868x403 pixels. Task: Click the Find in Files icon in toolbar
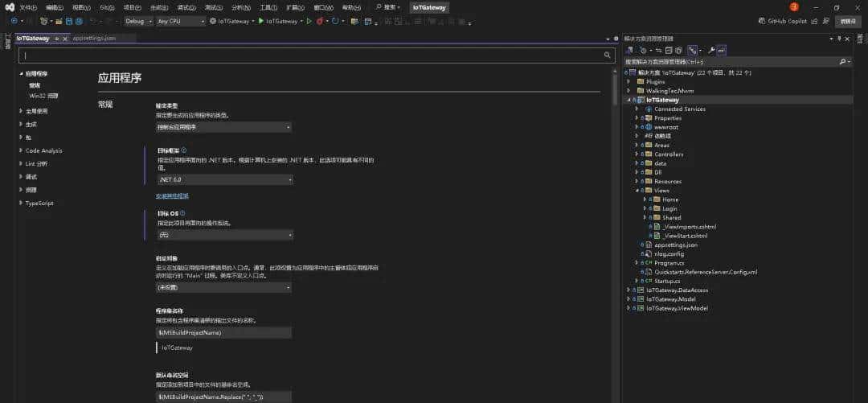(354, 21)
